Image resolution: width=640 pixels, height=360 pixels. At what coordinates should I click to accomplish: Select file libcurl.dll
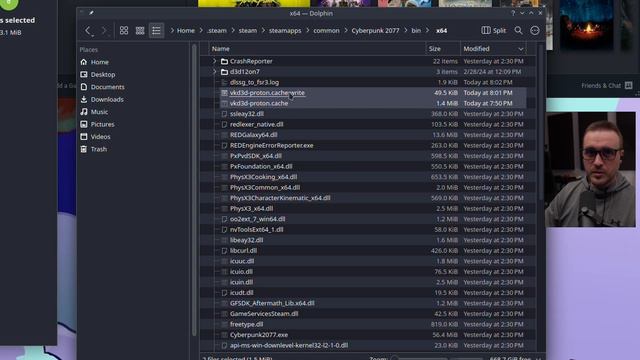243,251
